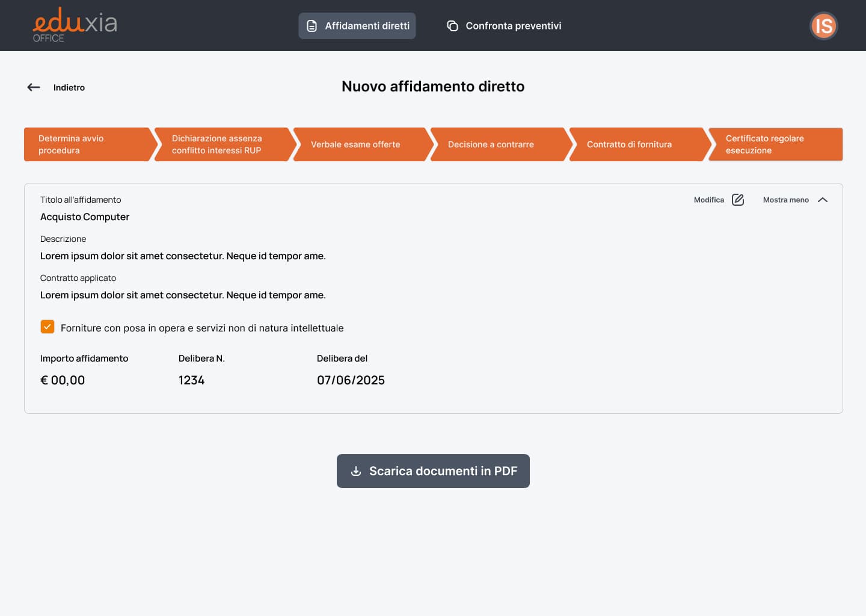Click the Indietro link
The image size is (866, 616).
point(69,88)
